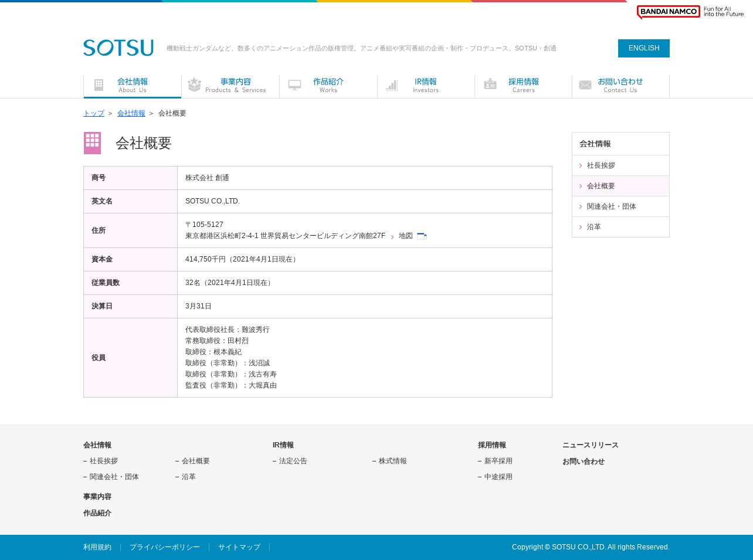Click the bar chart icon for IR情報
Screen dimensions: 753x560
(x=392, y=85)
